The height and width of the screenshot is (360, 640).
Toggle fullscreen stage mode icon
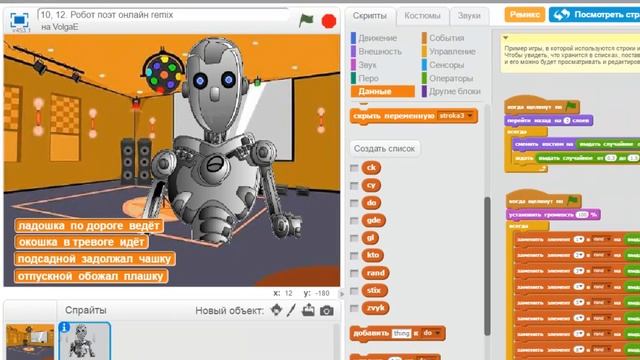19,20
